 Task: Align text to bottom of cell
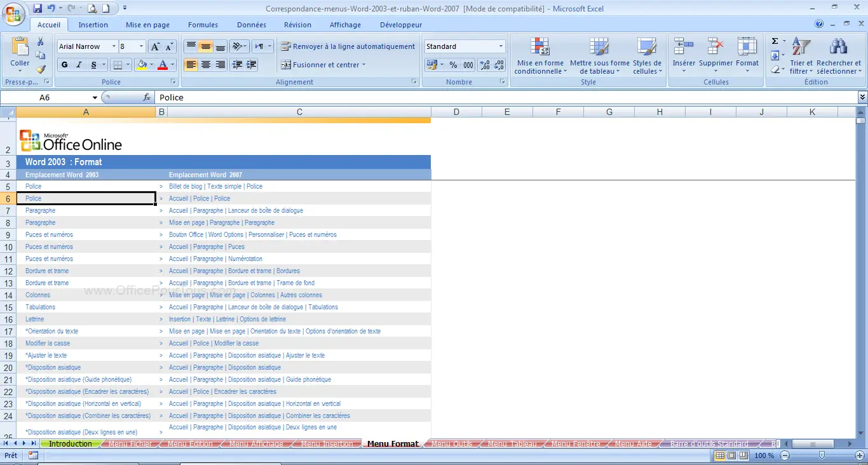point(220,46)
